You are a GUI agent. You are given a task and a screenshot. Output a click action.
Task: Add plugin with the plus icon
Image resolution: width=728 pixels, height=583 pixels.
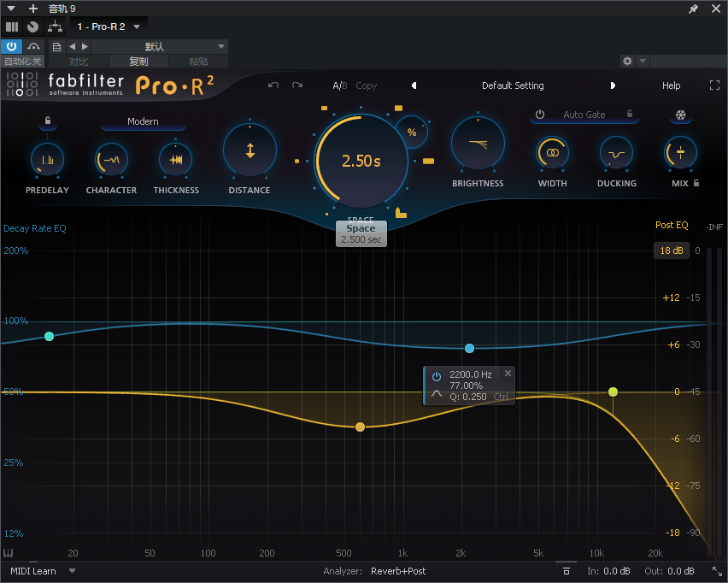click(x=33, y=9)
